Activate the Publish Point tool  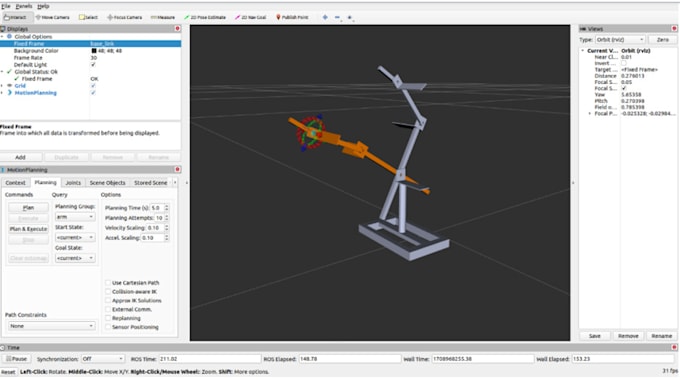[292, 17]
